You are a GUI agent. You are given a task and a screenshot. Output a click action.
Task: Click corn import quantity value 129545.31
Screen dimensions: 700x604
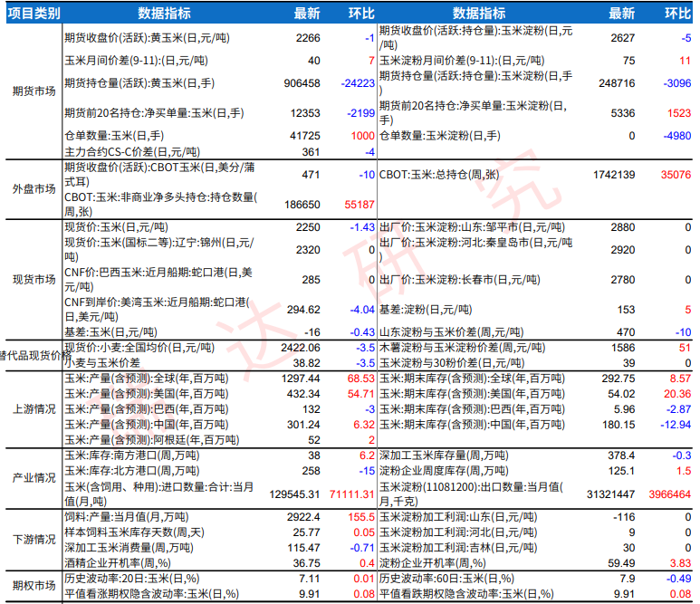(x=294, y=494)
